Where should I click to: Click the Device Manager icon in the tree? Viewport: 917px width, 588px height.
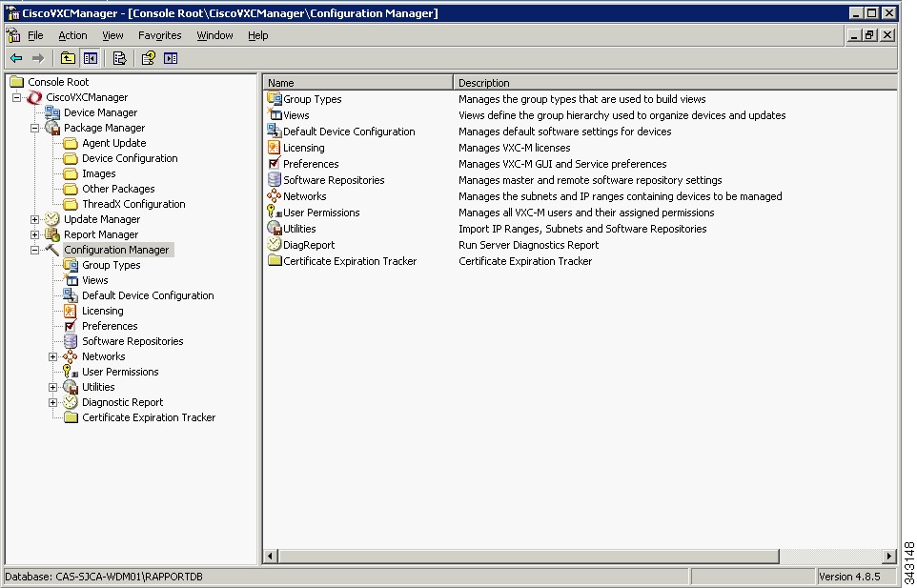click(52, 112)
